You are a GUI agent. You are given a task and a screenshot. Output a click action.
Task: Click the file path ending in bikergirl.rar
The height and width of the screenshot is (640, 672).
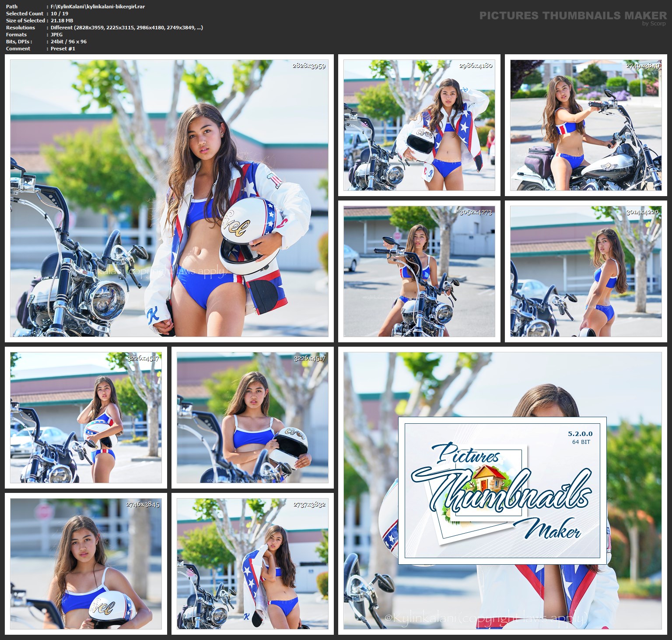pos(98,7)
